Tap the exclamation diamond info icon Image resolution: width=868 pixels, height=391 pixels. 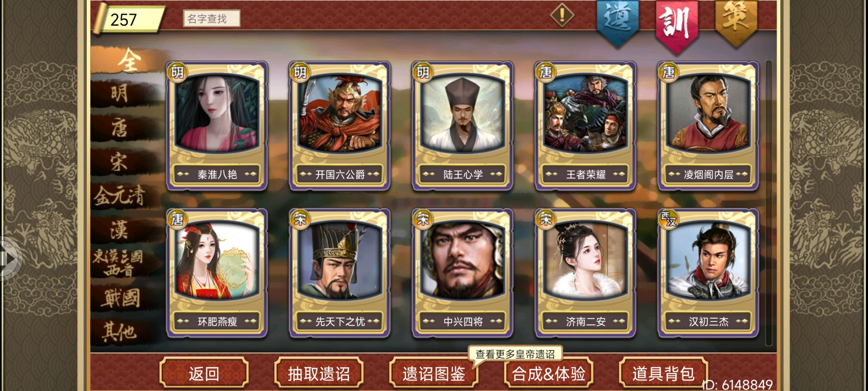click(562, 16)
